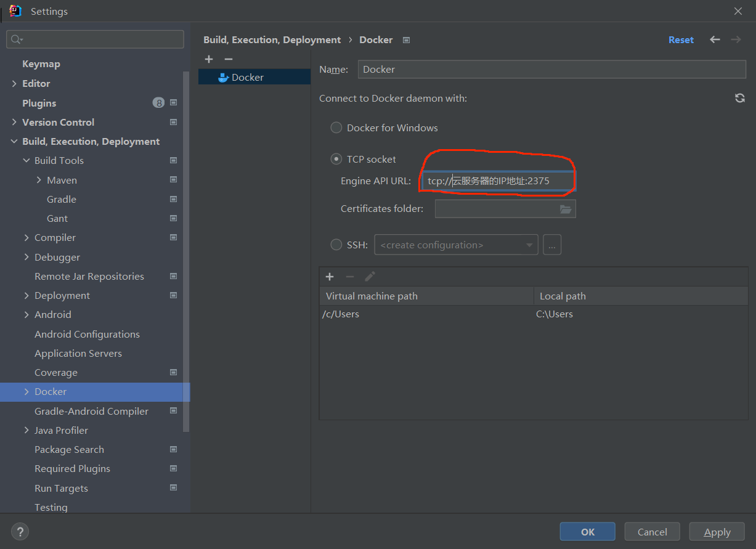Open Coverage settings page
756x549 pixels.
[x=56, y=372]
